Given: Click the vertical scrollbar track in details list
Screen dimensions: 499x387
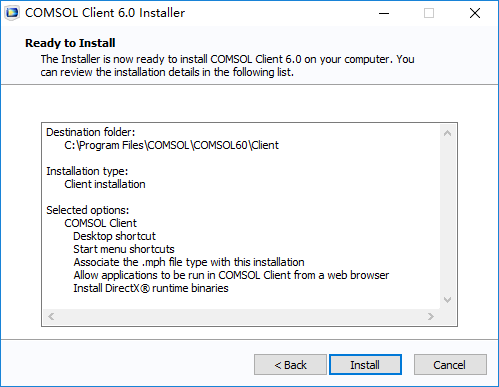Looking at the screenshot, I should [448, 217].
